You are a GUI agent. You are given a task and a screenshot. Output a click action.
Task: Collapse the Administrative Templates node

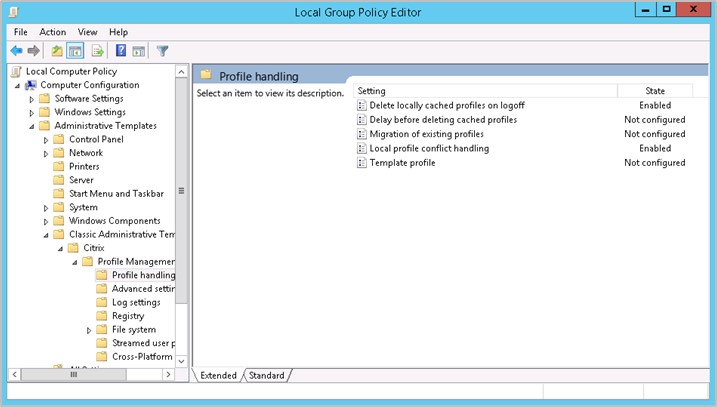tap(32, 126)
